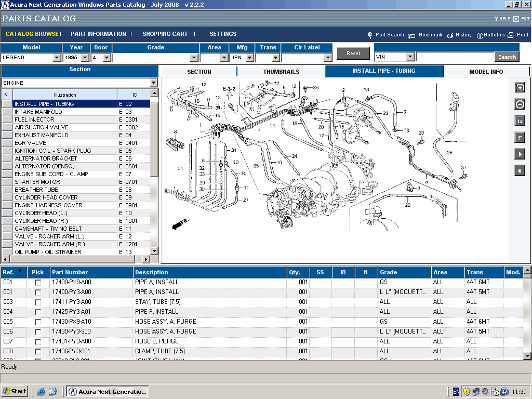Reset diagram to 1x zoom
The width and height of the screenshot is (532, 399).
tap(520, 121)
